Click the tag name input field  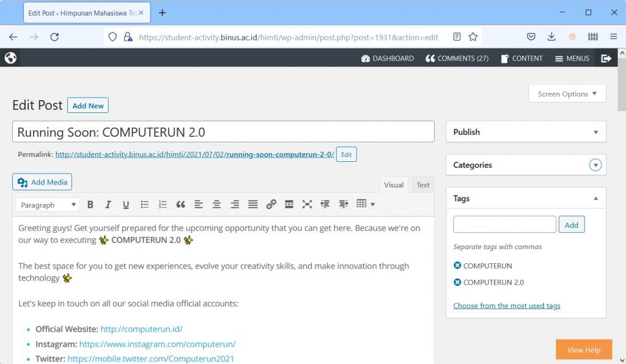point(504,224)
